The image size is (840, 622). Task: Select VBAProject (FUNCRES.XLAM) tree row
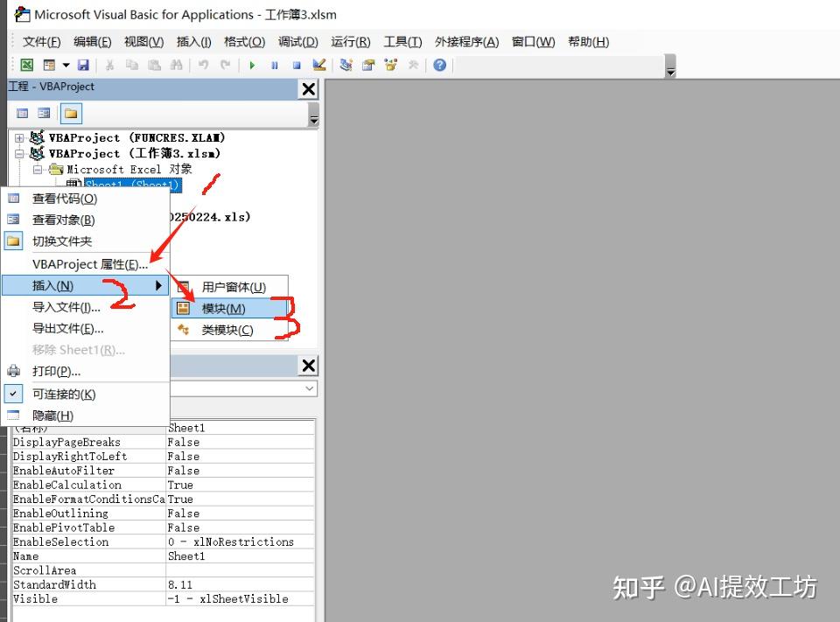point(136,137)
